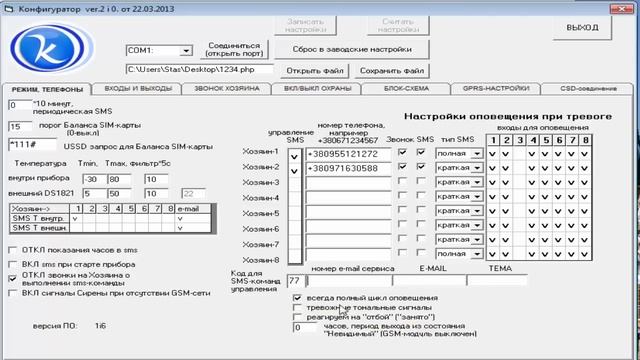Image resolution: width=640 pixels, height=360 pixels.
Task: Click SIM balance threshold field 15
Action: click(x=20, y=127)
